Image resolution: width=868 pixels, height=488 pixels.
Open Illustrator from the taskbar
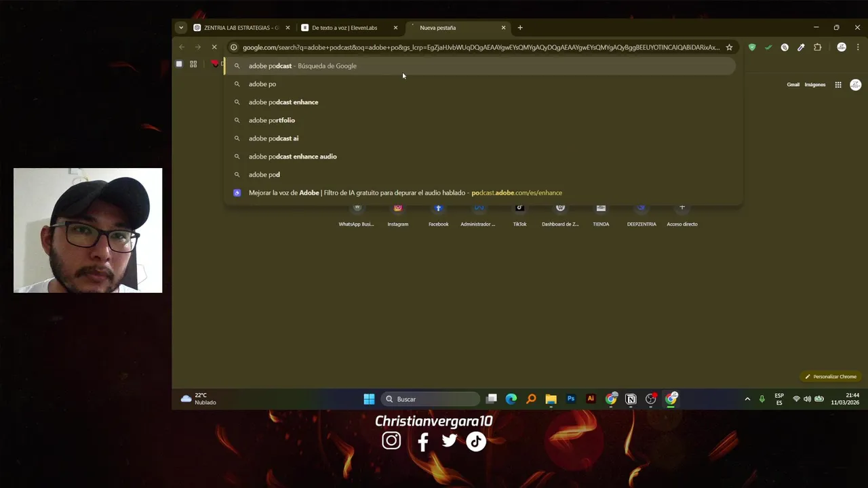click(x=591, y=399)
